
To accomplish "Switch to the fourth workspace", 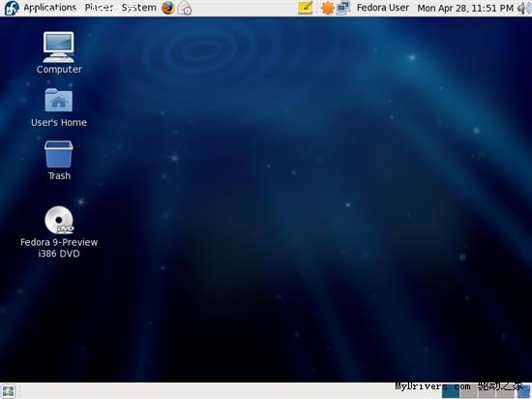I will click(x=505, y=391).
